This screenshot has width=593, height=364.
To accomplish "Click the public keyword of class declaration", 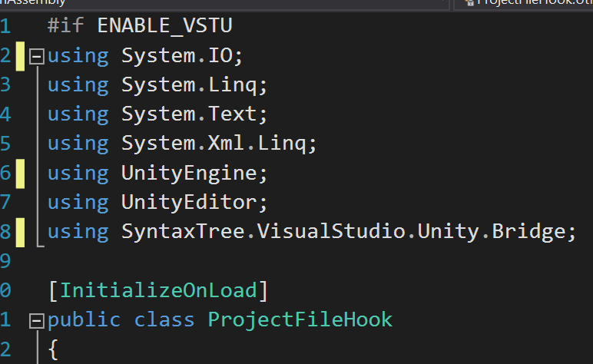I will click(84, 320).
